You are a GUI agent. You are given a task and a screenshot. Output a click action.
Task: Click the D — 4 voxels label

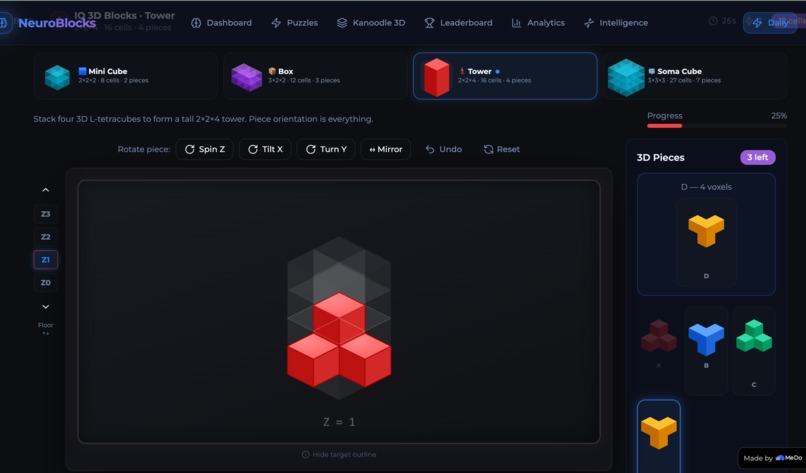[x=706, y=187]
